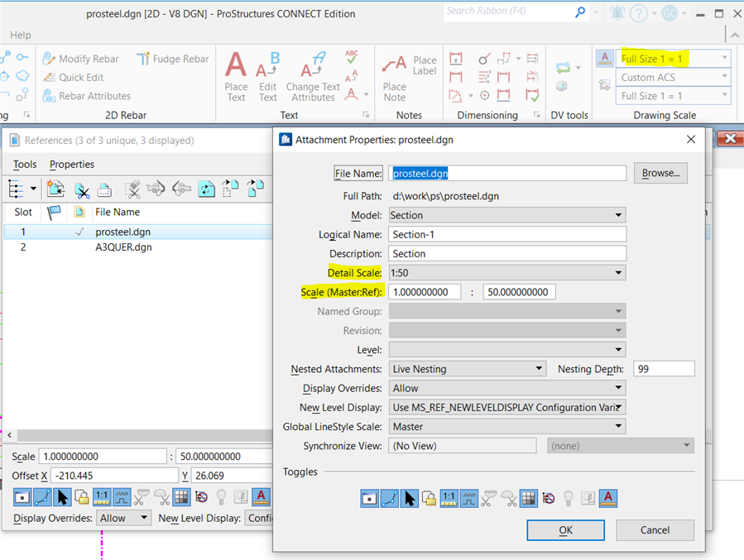Screen dimensions: 744x560
Task: Click the Browse... button
Action: 660,173
